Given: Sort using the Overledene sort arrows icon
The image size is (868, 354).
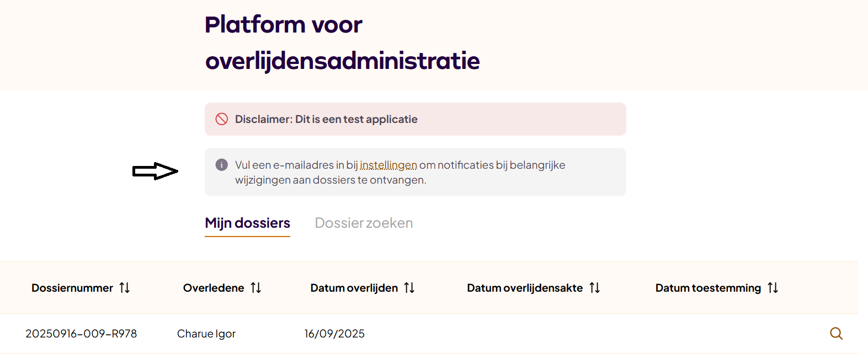Looking at the screenshot, I should click(256, 287).
